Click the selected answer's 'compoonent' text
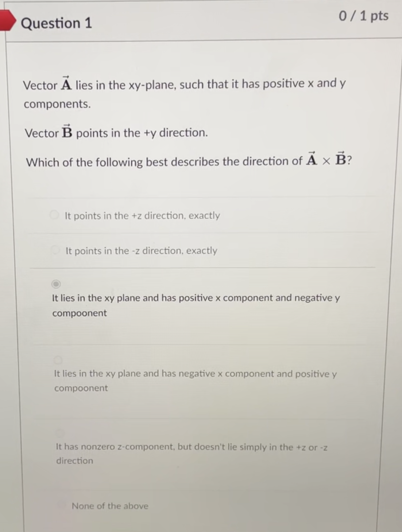This screenshot has width=402, height=532. coord(79,313)
